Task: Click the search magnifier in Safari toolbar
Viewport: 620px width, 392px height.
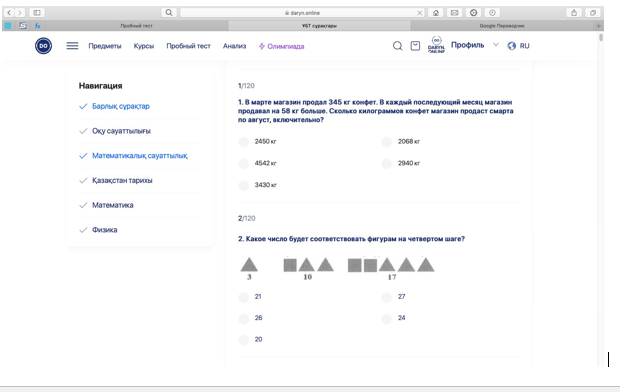Action: click(169, 13)
